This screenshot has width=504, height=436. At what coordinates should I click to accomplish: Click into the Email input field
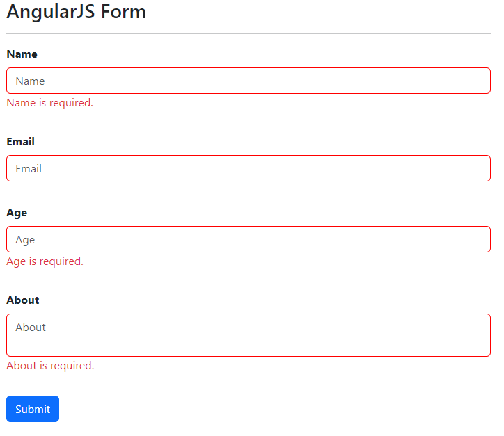(249, 168)
